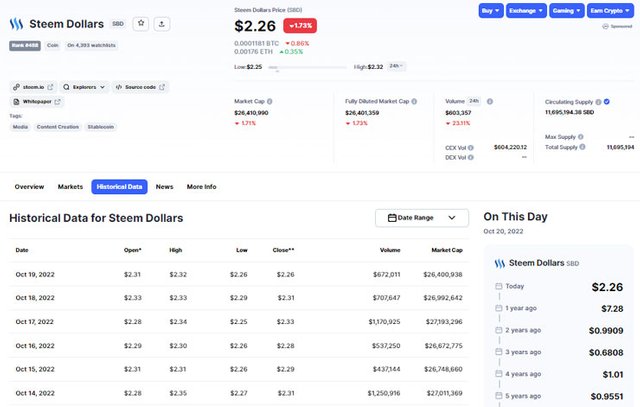Open info icon beside Total Supply
Viewport: 640px width, 407px height.
[x=582, y=147]
